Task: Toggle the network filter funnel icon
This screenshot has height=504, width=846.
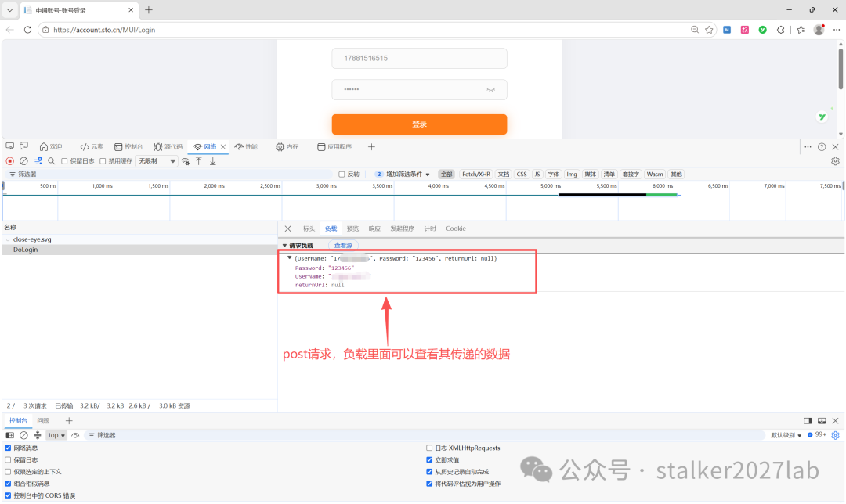Action: coord(38,161)
